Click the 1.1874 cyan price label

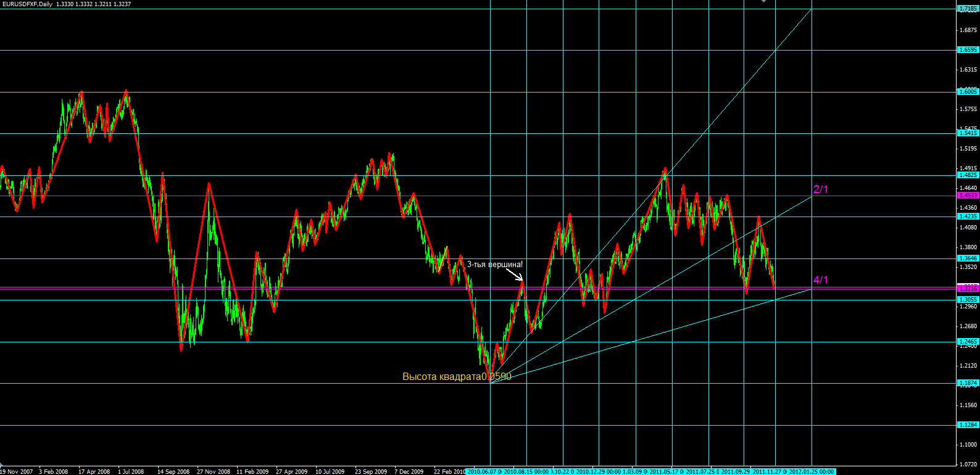(x=967, y=383)
